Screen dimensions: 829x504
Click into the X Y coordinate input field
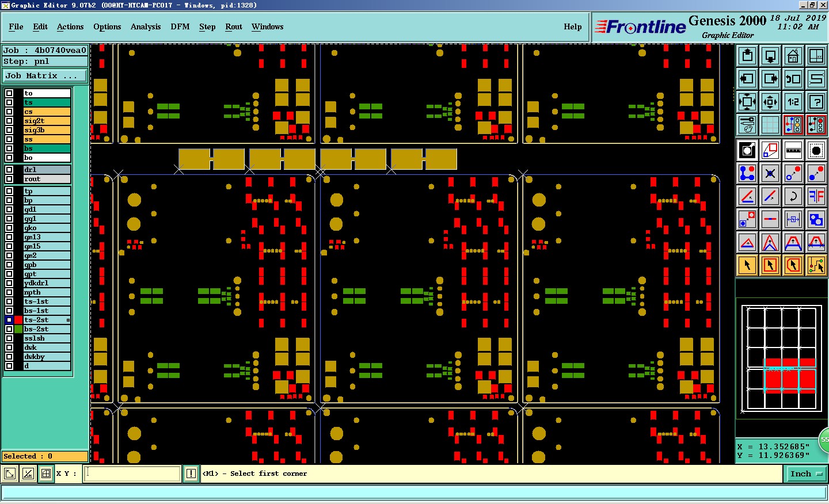(x=132, y=474)
